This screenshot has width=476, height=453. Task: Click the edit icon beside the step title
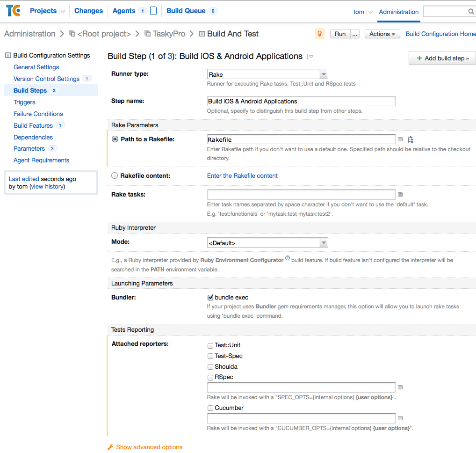[310, 56]
